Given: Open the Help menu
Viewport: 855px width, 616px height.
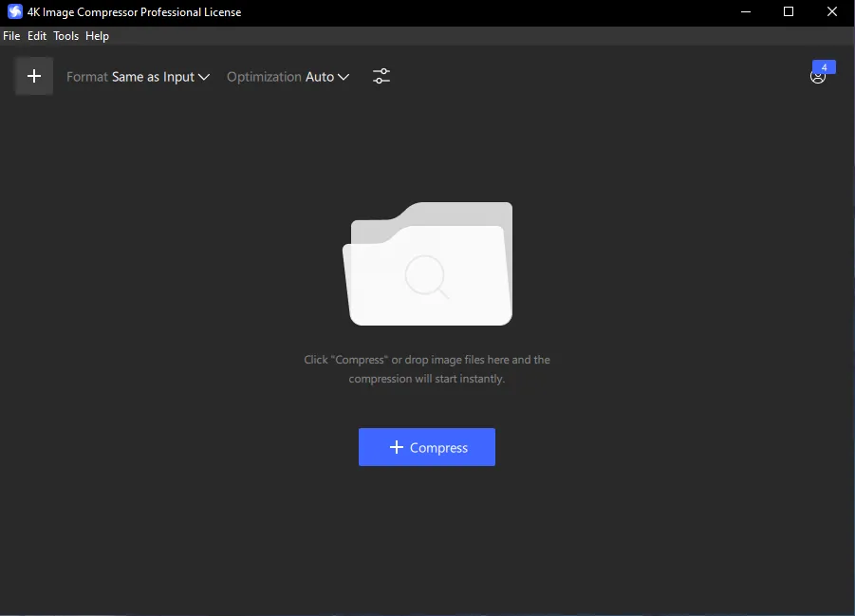Looking at the screenshot, I should [97, 36].
